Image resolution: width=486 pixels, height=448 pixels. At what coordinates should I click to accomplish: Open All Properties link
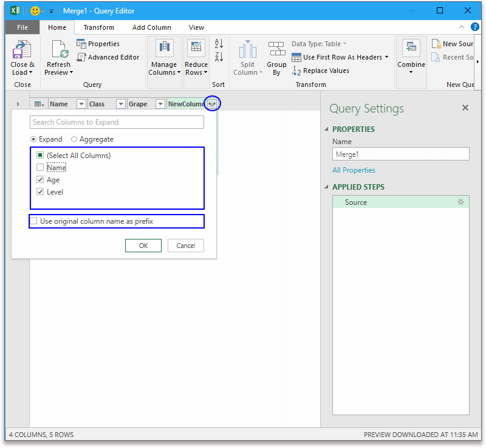[x=354, y=170]
